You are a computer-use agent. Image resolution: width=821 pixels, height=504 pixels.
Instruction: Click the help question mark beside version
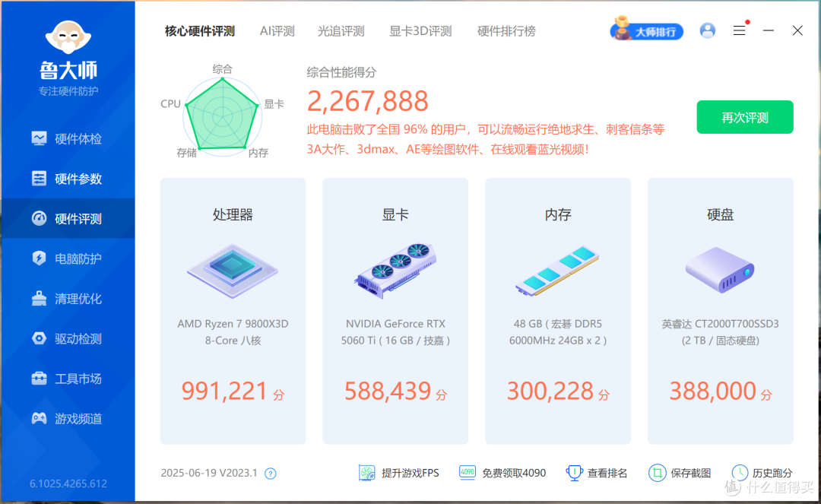pos(270,474)
